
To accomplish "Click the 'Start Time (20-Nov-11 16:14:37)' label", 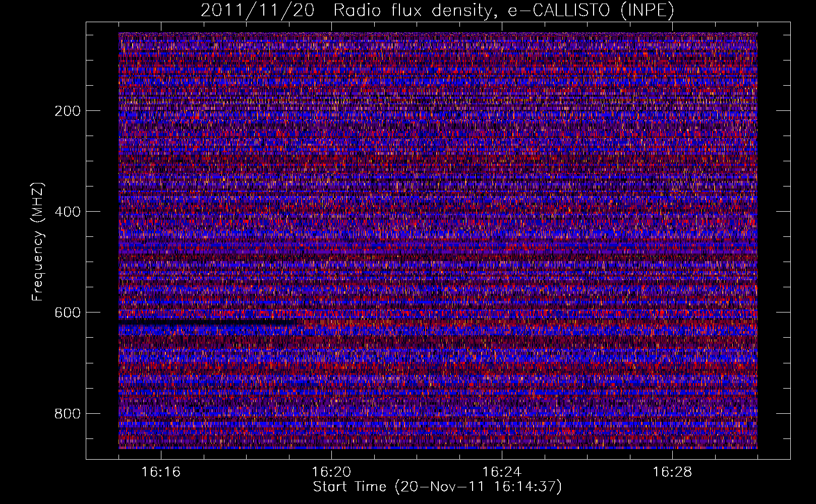I will pyautogui.click(x=437, y=487).
